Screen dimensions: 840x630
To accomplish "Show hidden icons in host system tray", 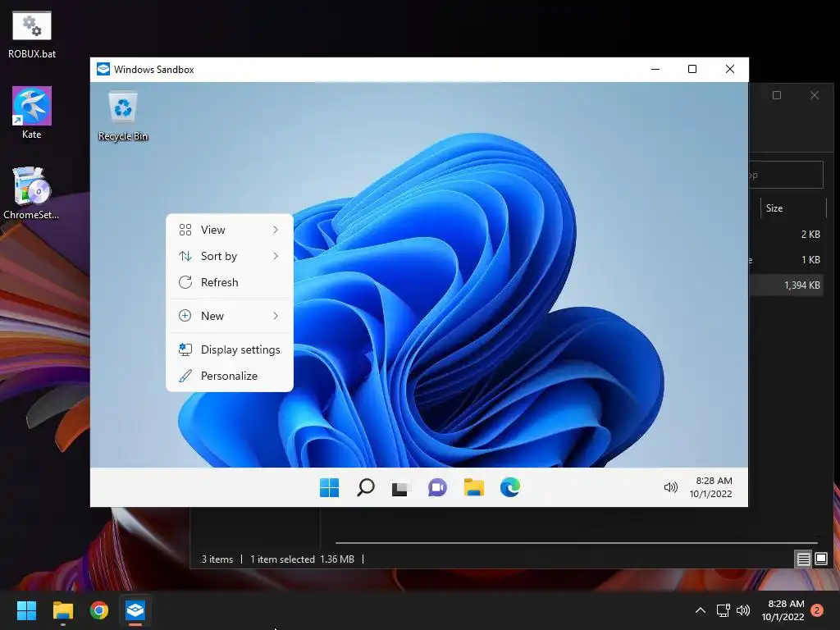I will point(701,610).
